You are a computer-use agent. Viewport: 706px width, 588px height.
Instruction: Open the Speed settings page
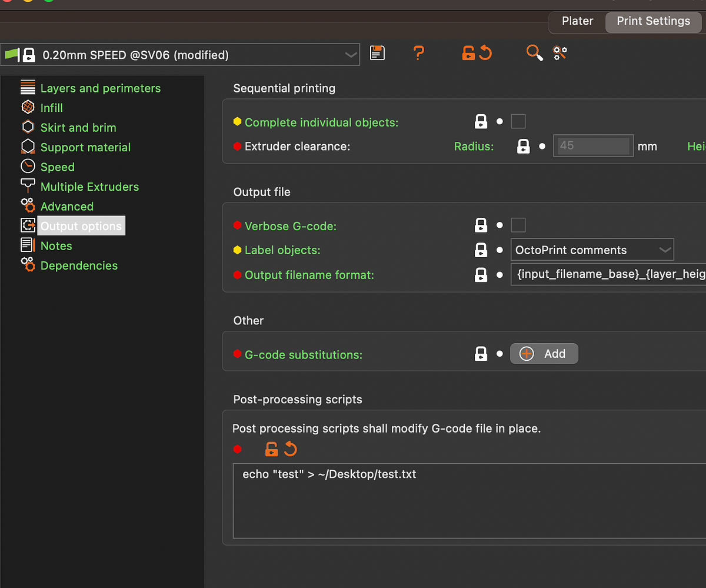point(58,167)
